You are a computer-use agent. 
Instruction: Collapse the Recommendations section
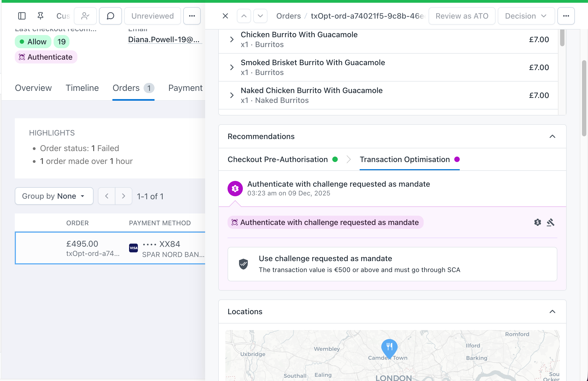[x=552, y=136]
